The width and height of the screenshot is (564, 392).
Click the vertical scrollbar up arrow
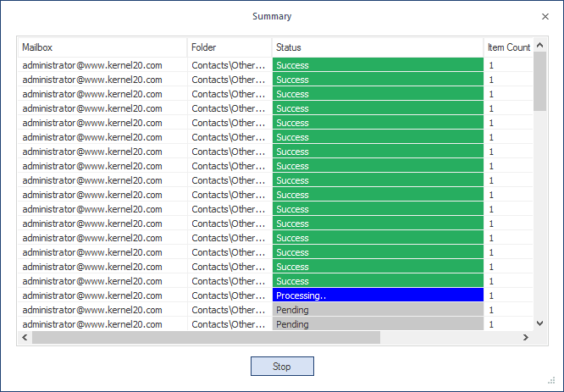(x=539, y=45)
